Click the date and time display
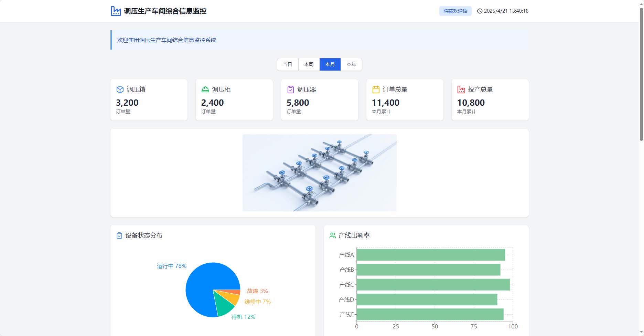The width and height of the screenshot is (644, 336). point(506,11)
